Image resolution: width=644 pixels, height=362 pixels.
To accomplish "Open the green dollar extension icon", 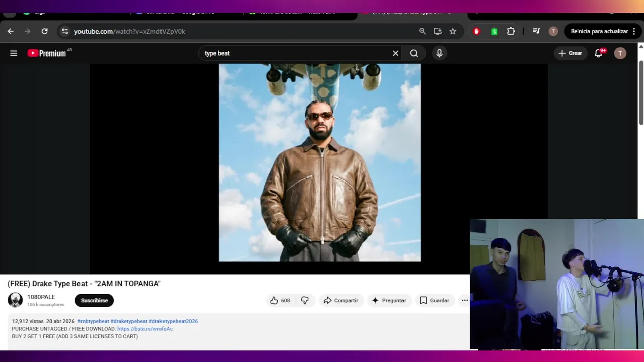I will click(x=494, y=31).
